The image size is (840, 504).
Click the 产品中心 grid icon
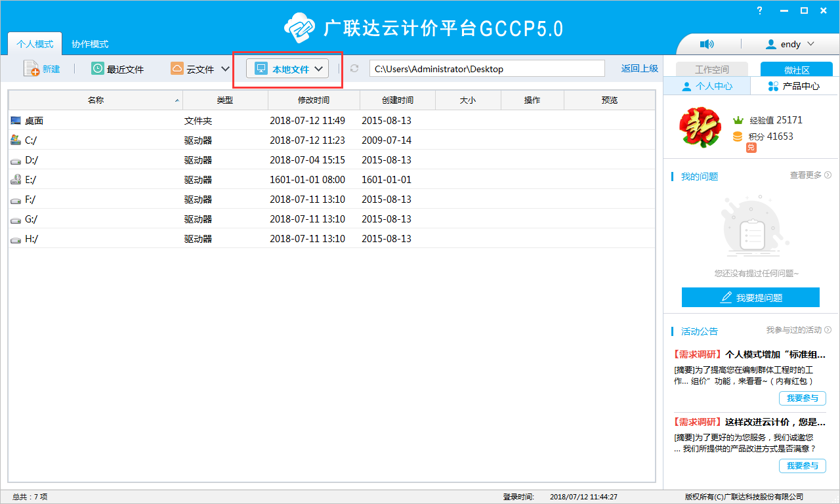773,86
